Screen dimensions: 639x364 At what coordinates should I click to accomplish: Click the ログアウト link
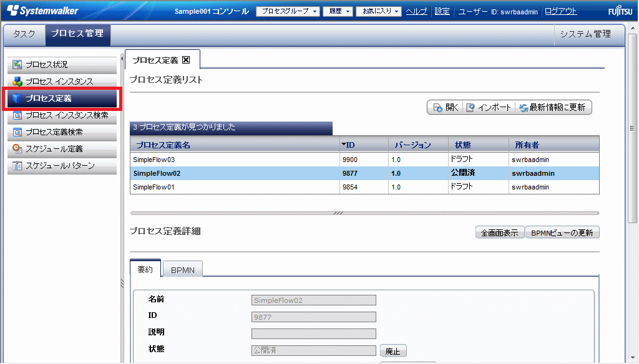(x=560, y=11)
